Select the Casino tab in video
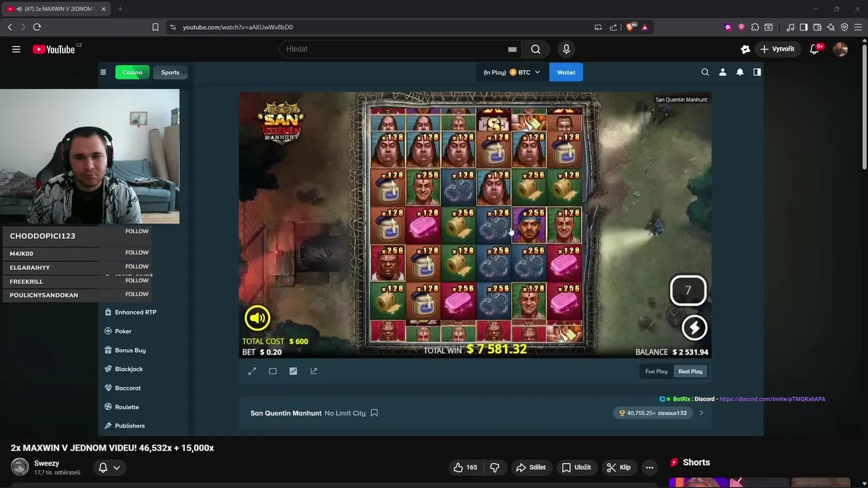Image resolution: width=868 pixels, height=488 pixels. (x=132, y=73)
